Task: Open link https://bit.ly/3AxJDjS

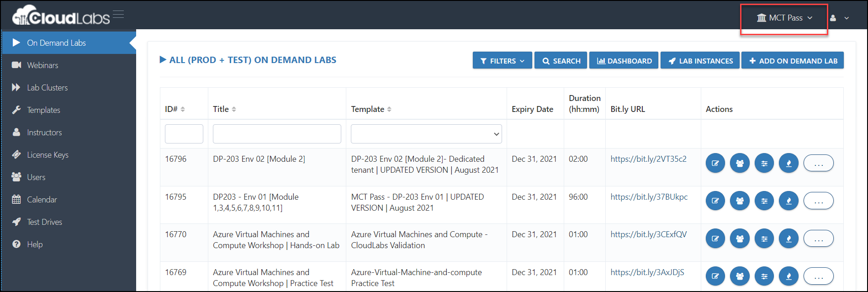Action: click(647, 272)
